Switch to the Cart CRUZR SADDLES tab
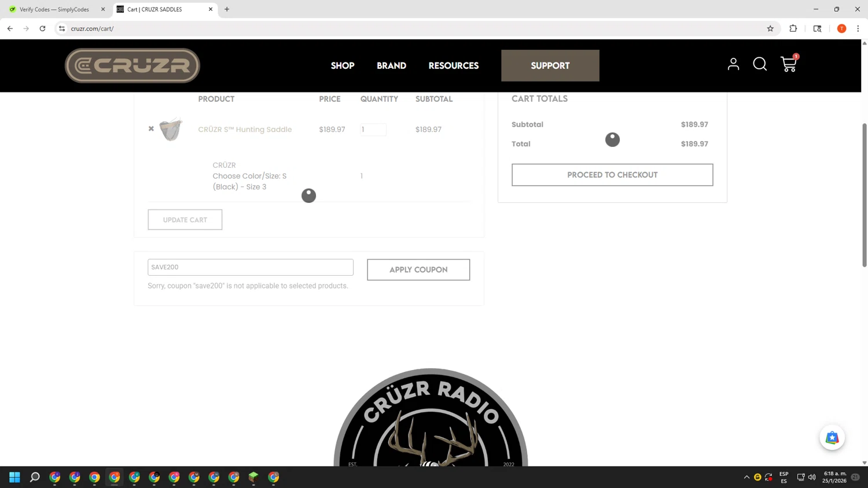 [x=165, y=9]
